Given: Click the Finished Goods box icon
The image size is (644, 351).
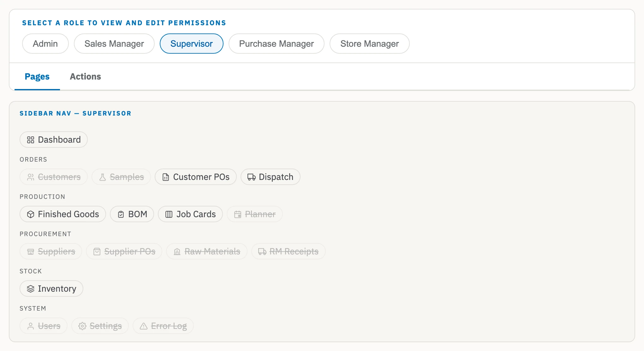Looking at the screenshot, I should pos(31,214).
